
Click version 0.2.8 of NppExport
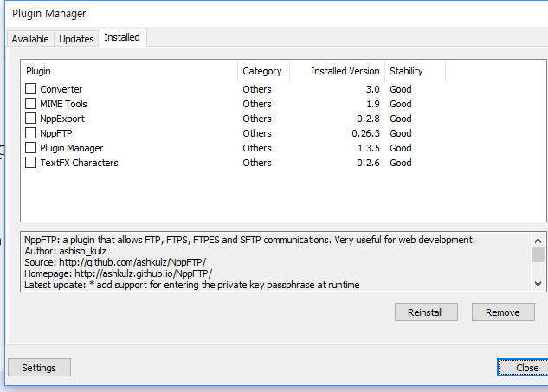(368, 119)
